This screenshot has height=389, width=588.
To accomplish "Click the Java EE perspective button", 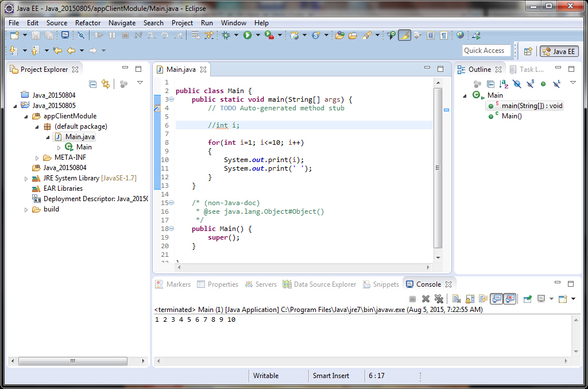I will pos(559,51).
